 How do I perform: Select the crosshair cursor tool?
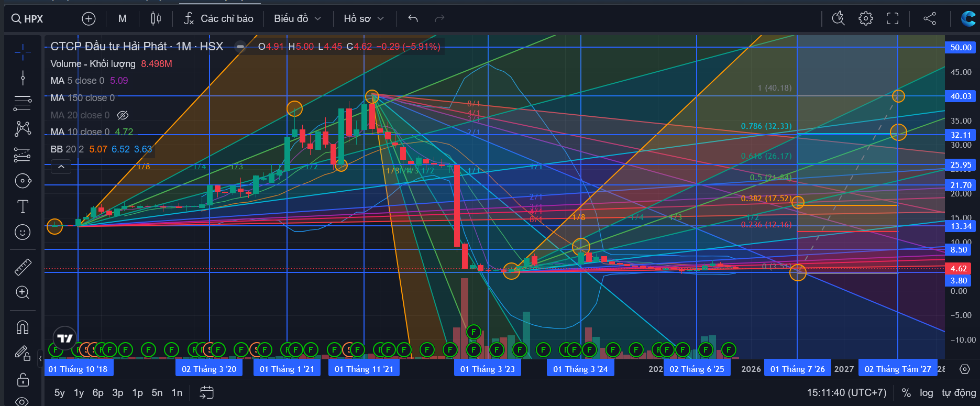[x=23, y=52]
